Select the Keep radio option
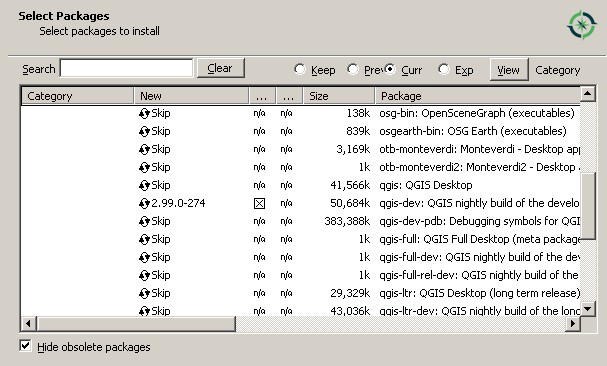 pyautogui.click(x=299, y=69)
